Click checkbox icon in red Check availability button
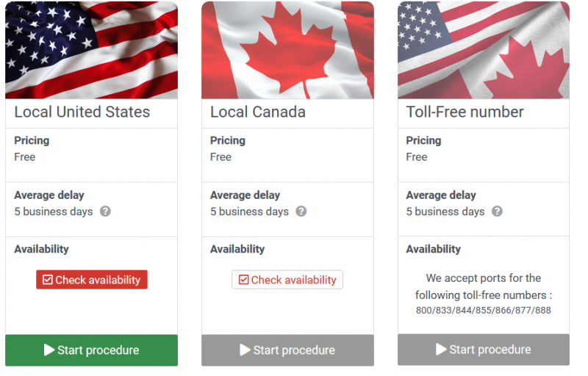The image size is (588, 376). (48, 280)
